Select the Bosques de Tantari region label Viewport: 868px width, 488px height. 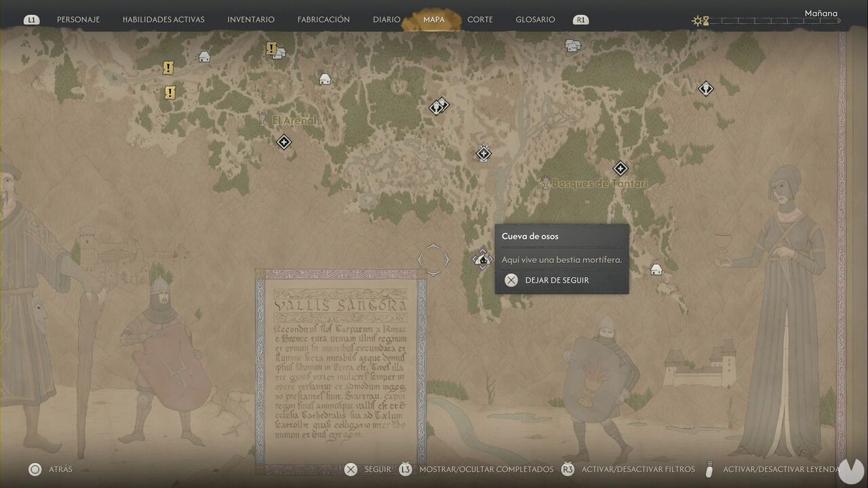click(599, 184)
